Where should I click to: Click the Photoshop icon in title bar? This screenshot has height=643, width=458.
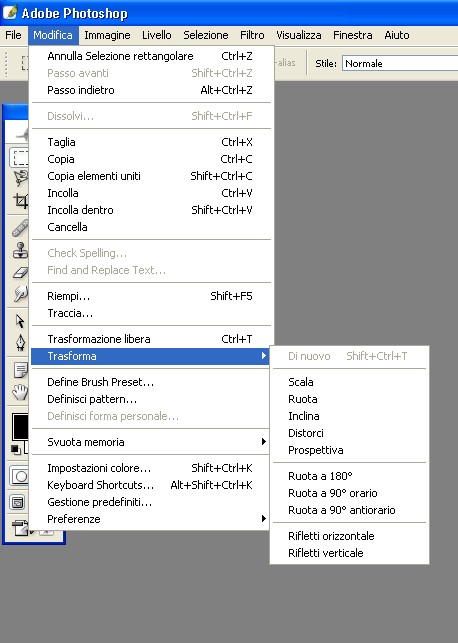click(x=10, y=13)
